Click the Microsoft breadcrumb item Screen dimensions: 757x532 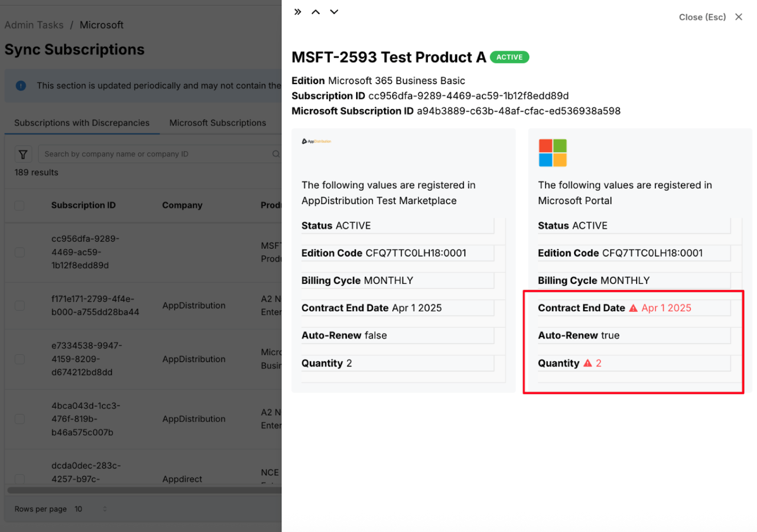click(x=102, y=25)
